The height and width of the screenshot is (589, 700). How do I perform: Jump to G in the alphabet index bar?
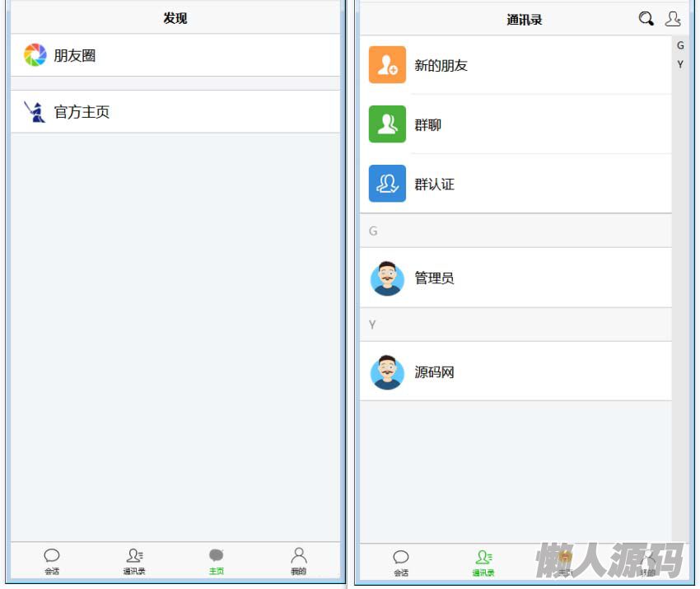[680, 46]
